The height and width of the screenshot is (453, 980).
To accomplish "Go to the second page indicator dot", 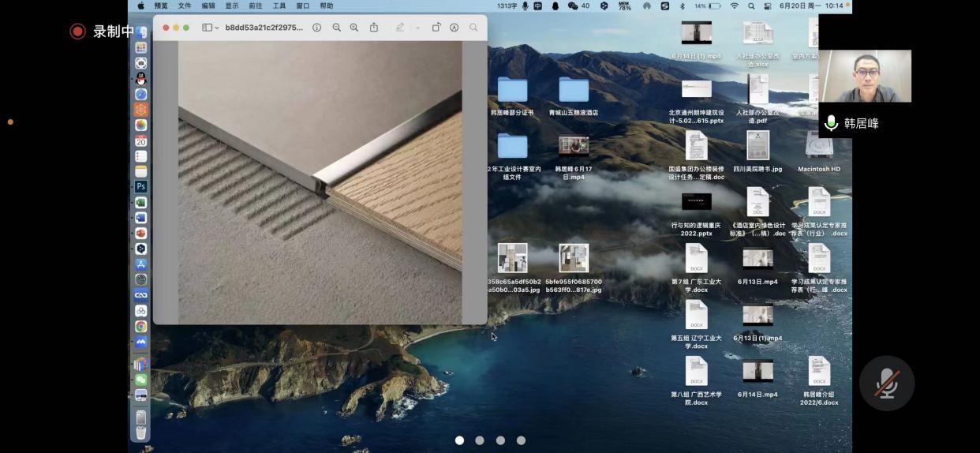I will coord(480,440).
